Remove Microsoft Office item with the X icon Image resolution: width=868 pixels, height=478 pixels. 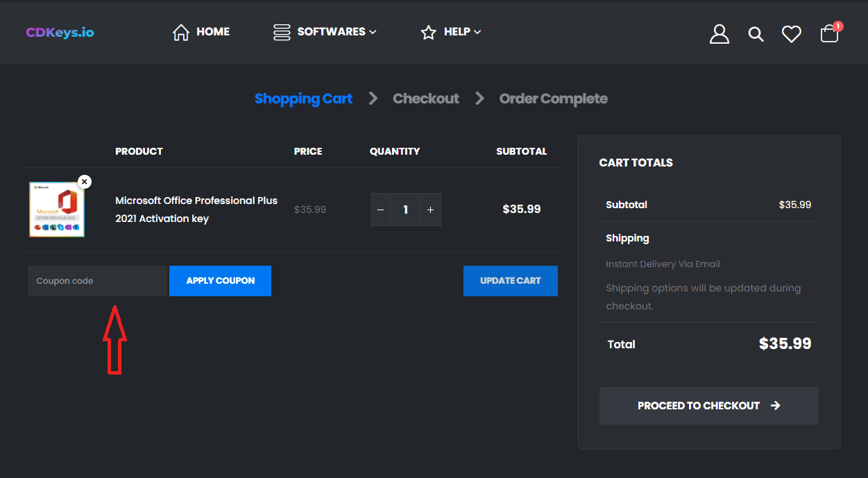pos(85,182)
